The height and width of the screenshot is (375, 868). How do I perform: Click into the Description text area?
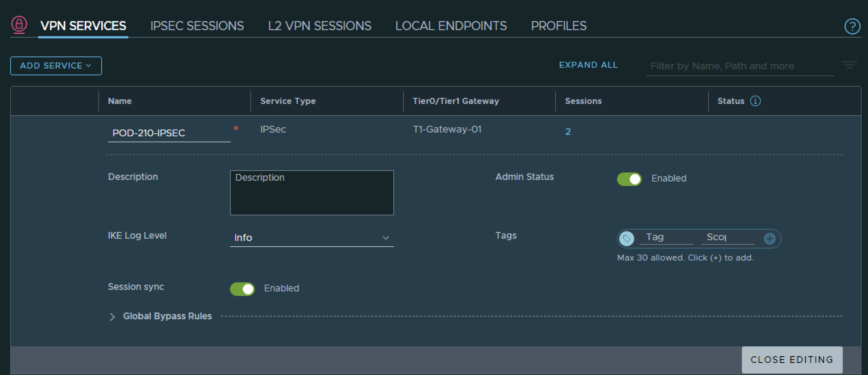point(312,193)
